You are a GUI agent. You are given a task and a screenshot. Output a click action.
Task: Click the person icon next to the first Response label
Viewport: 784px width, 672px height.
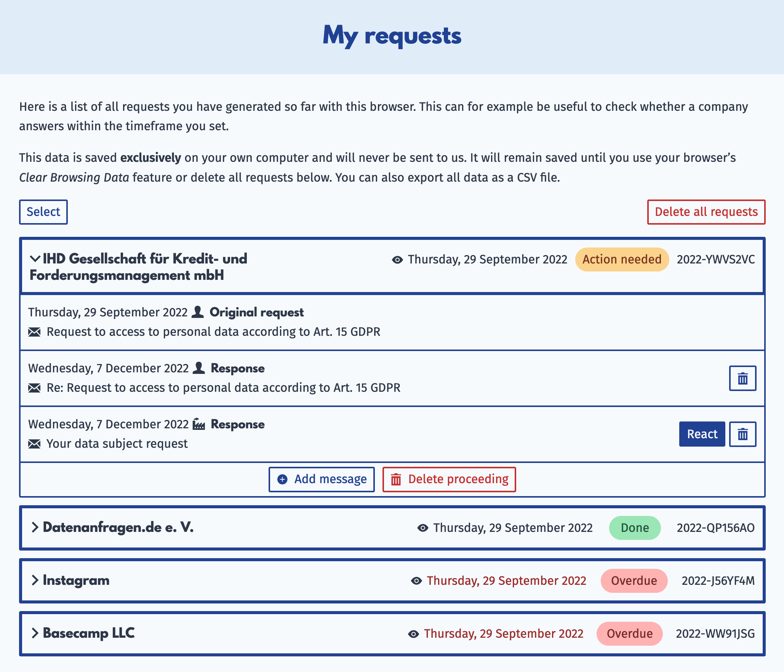coord(198,368)
